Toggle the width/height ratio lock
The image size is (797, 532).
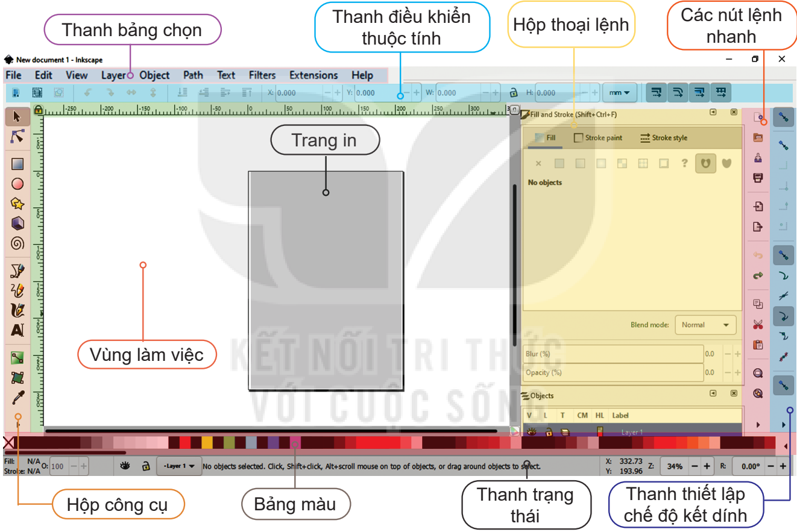514,93
